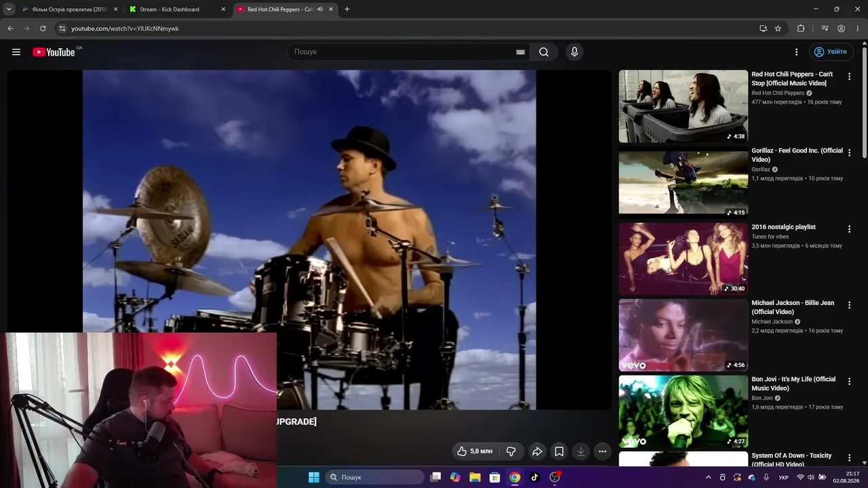
Task: Click the download video icon
Action: [580, 451]
